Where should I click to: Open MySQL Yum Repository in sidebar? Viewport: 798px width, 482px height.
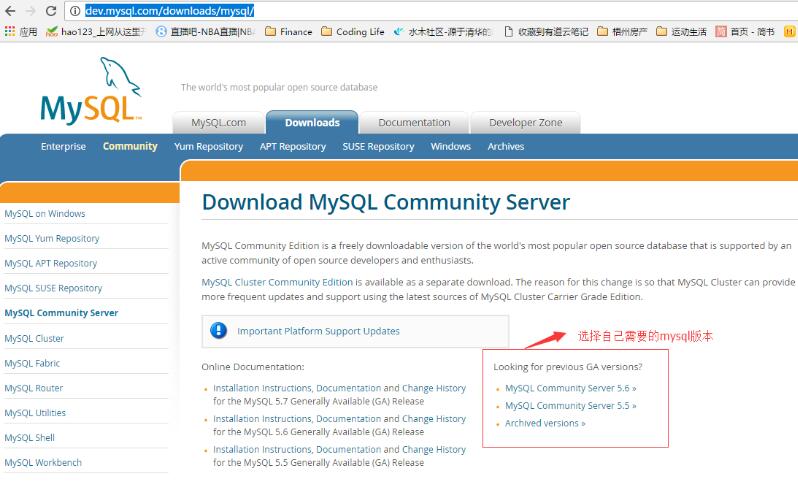[52, 239]
